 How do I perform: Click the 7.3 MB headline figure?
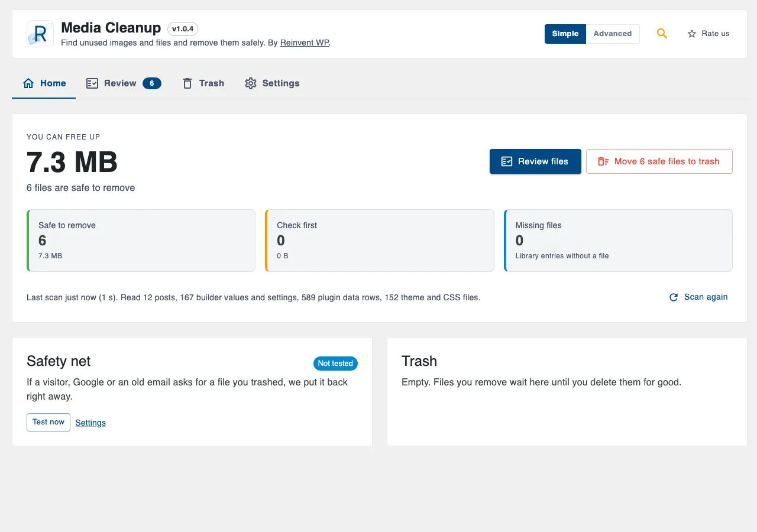(72, 161)
